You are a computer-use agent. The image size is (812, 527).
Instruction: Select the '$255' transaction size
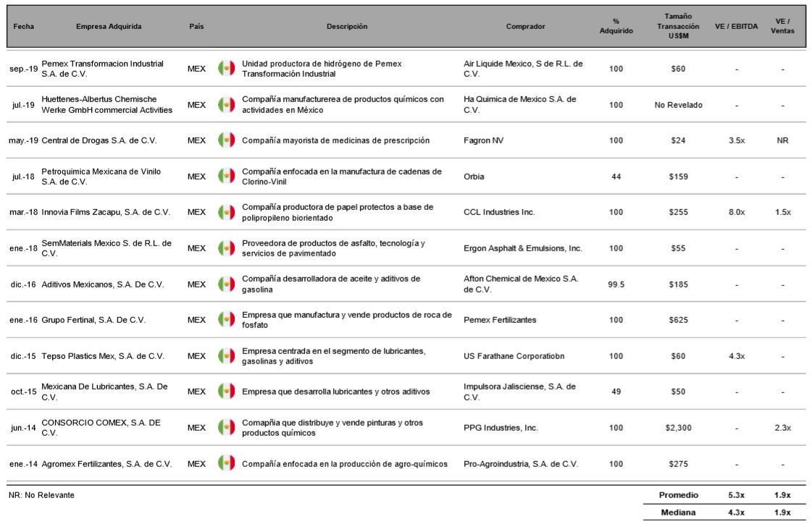[679, 212]
